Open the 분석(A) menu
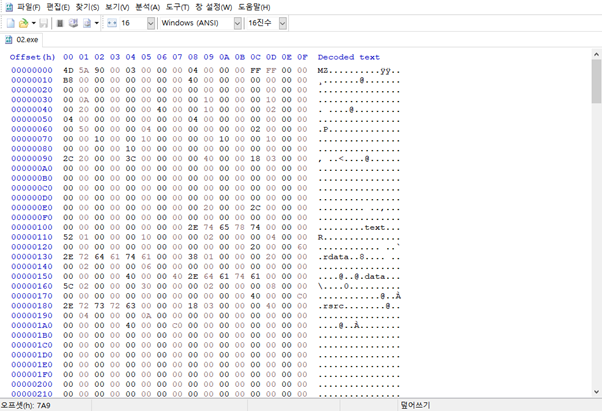The height and width of the screenshot is (411, 602). [147, 7]
